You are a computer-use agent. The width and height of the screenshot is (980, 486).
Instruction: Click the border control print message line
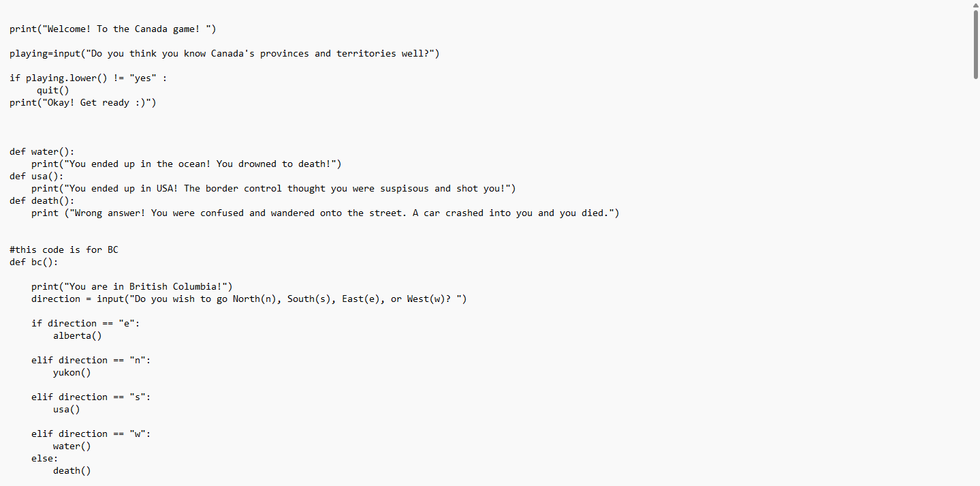pyautogui.click(x=273, y=188)
